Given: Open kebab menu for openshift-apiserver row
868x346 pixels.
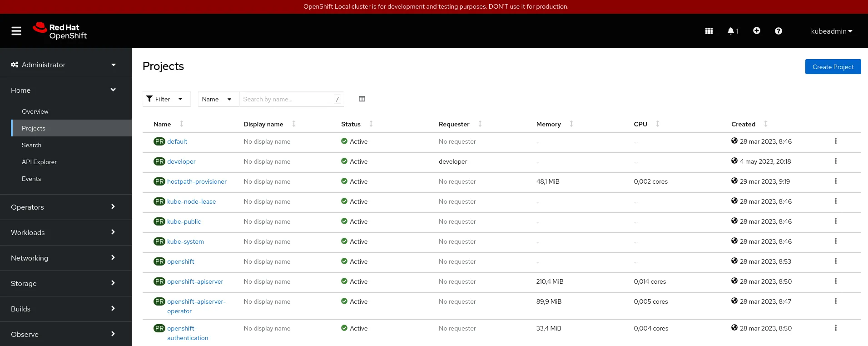Looking at the screenshot, I should [835, 281].
